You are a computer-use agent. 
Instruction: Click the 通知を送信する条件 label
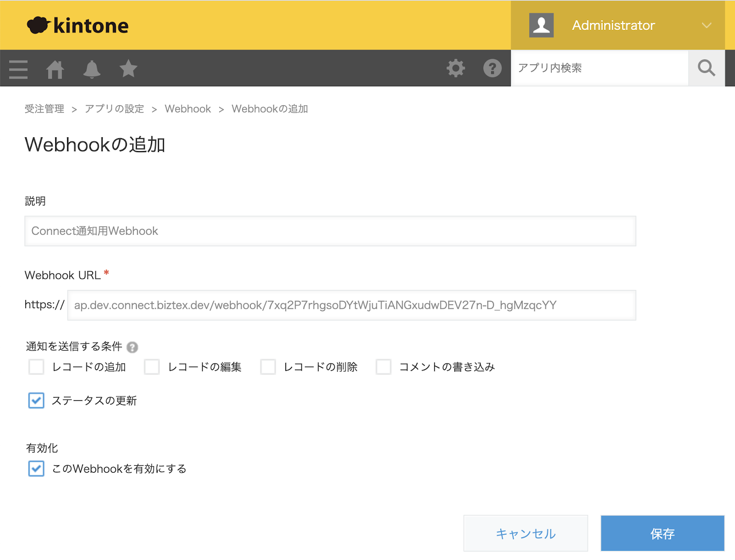pos(74,346)
